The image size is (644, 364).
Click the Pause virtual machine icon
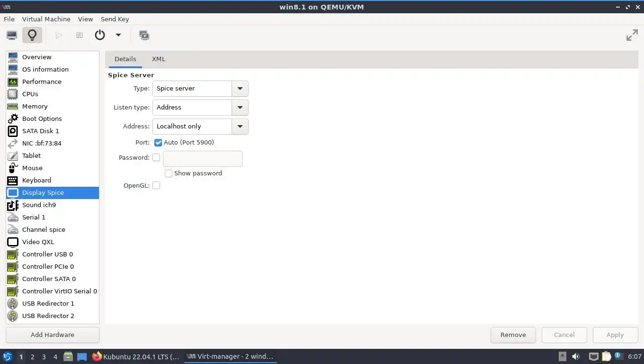click(x=80, y=35)
